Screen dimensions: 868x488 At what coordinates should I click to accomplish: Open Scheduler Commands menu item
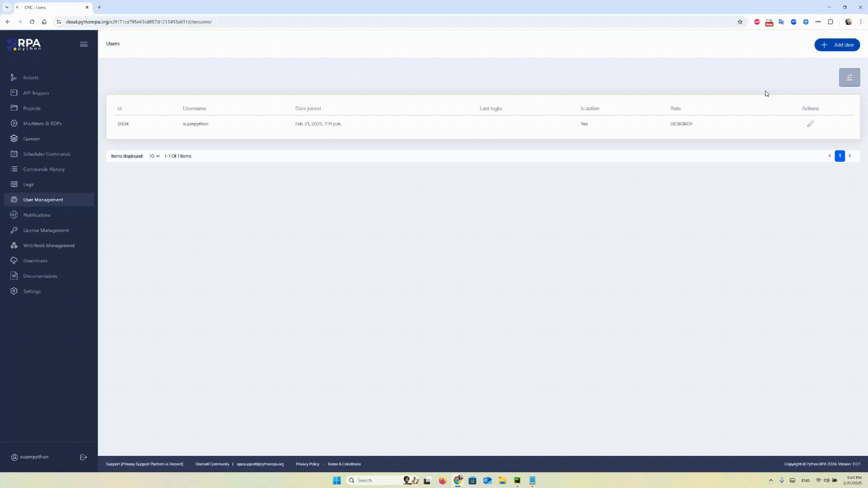tap(47, 154)
